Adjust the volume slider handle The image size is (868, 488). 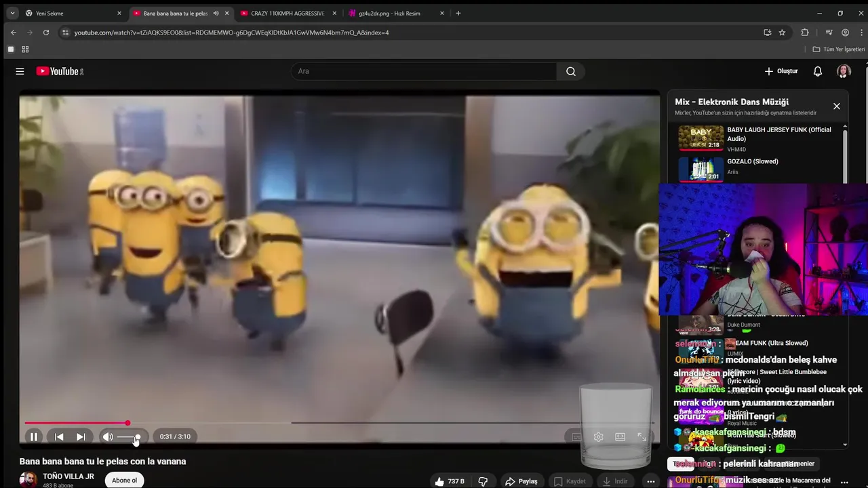pyautogui.click(x=138, y=437)
